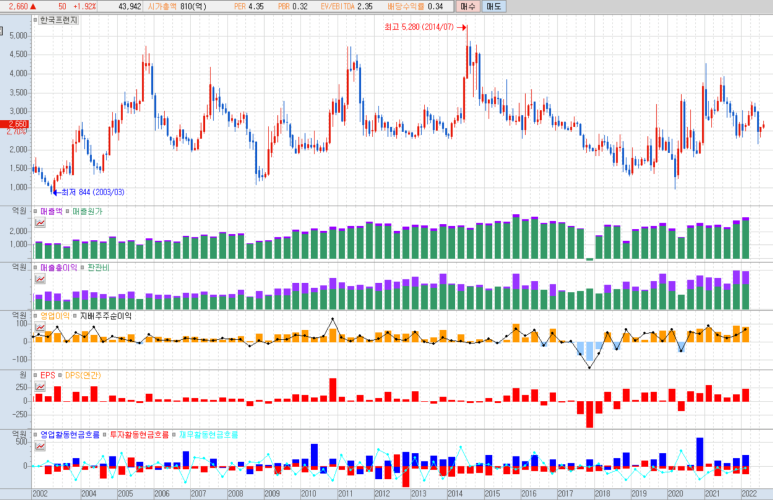Click the red current price tag 2,650 on axis
The width and height of the screenshot is (773, 500).
(x=15, y=124)
